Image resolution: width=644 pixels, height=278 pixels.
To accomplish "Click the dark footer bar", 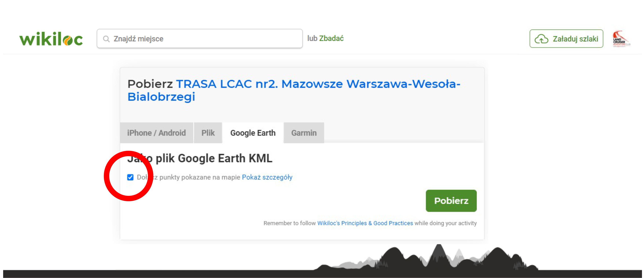I will click(x=150, y=274).
